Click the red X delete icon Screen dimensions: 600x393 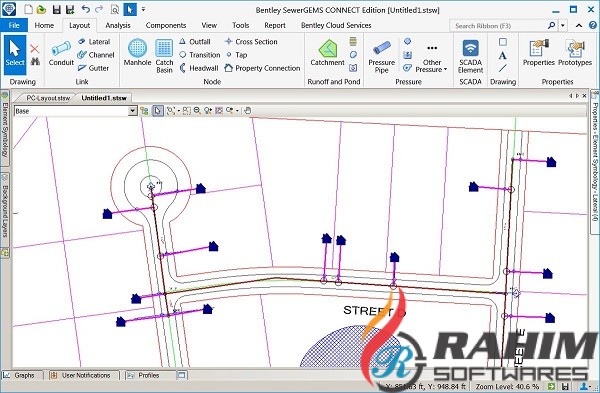click(34, 49)
